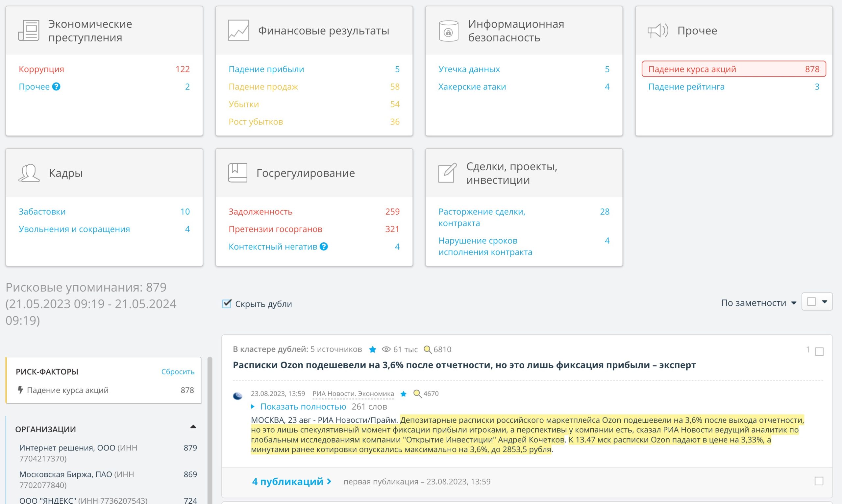
Task: Click the Госрегулирование book icon
Action: pyautogui.click(x=237, y=173)
